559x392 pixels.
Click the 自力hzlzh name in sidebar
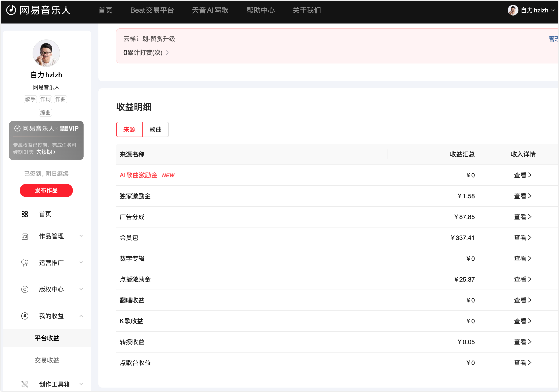tap(46, 75)
